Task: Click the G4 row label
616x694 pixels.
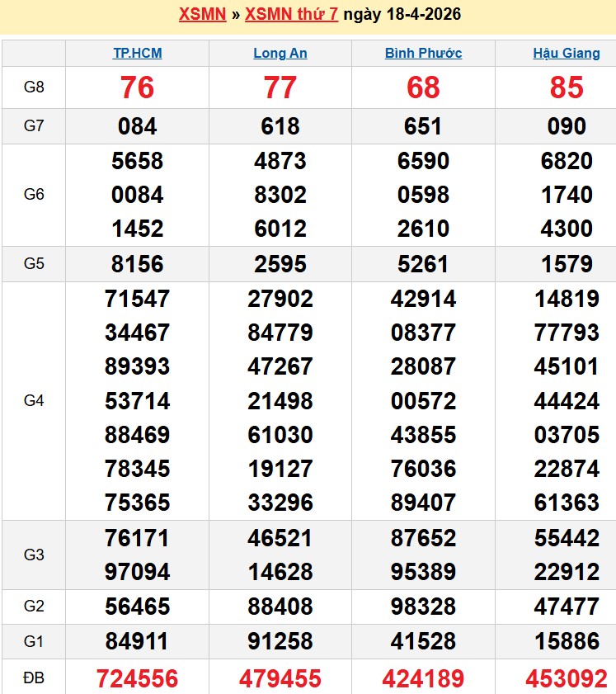Action: pyautogui.click(x=34, y=401)
